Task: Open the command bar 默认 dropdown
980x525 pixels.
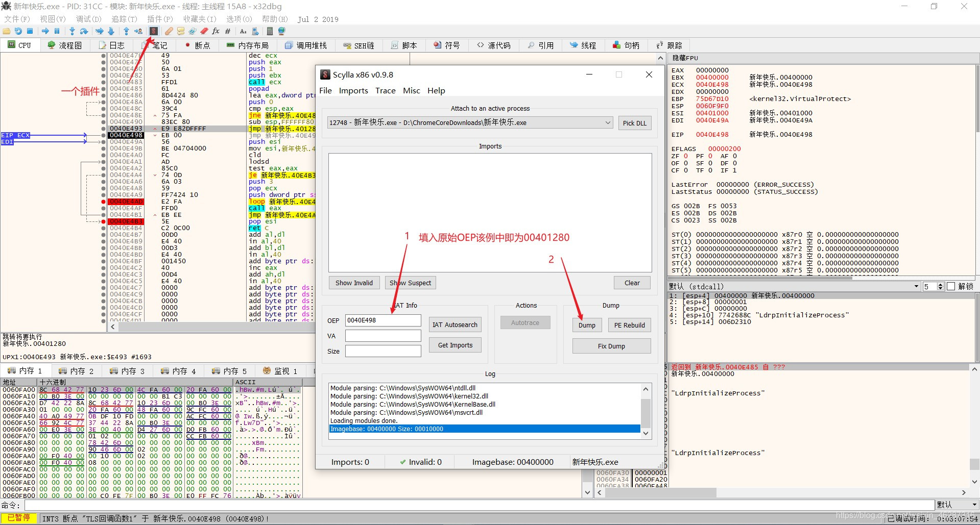Action: pyautogui.click(x=974, y=505)
